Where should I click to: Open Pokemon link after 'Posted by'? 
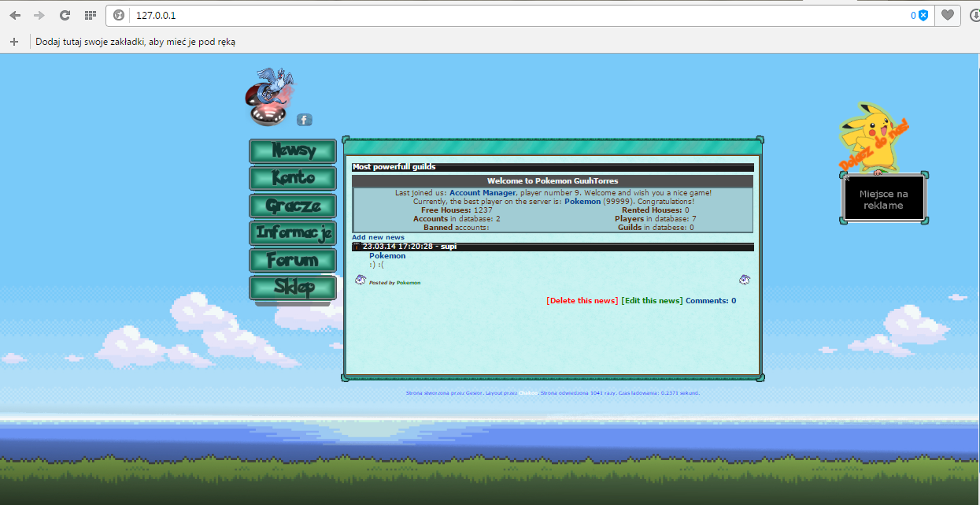(x=409, y=283)
